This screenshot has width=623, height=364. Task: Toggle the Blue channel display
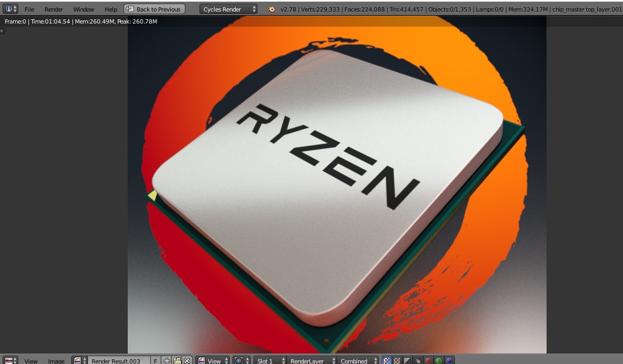pos(449,360)
